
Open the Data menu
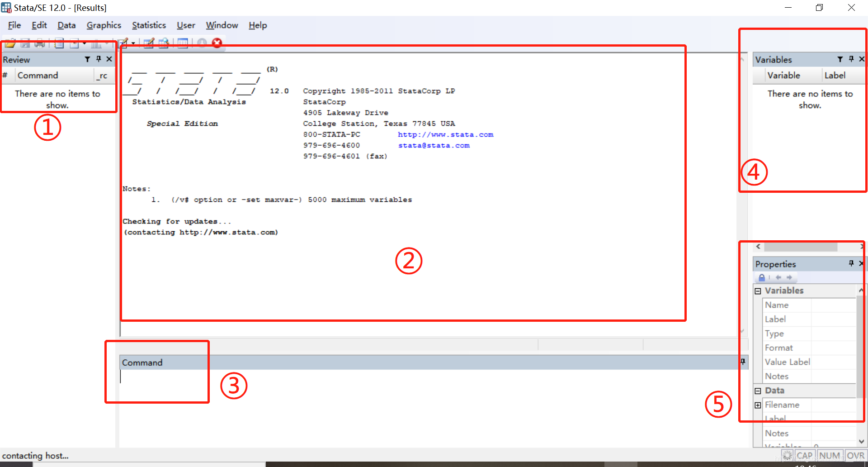coord(66,25)
